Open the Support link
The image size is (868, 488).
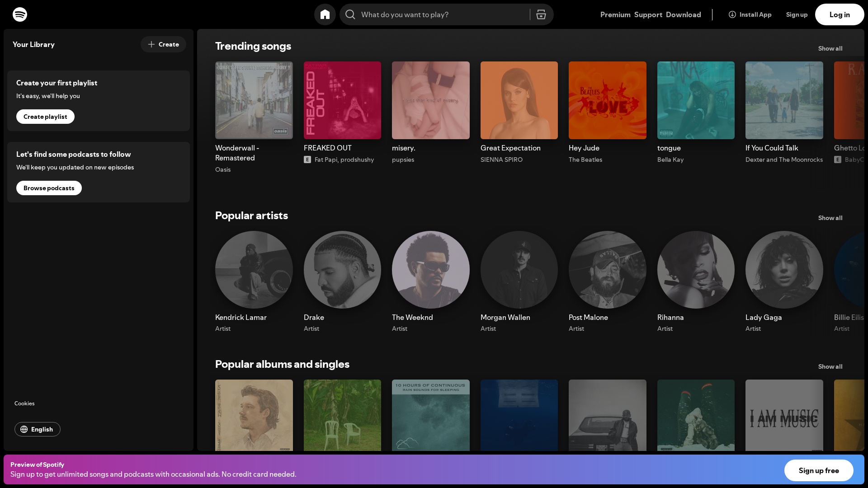click(x=648, y=14)
